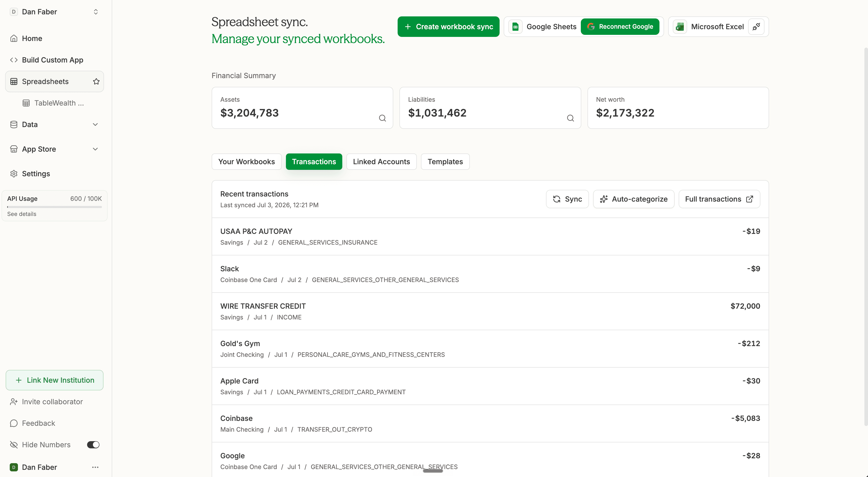
Task: Go to Build Custom App page
Action: click(x=54, y=60)
